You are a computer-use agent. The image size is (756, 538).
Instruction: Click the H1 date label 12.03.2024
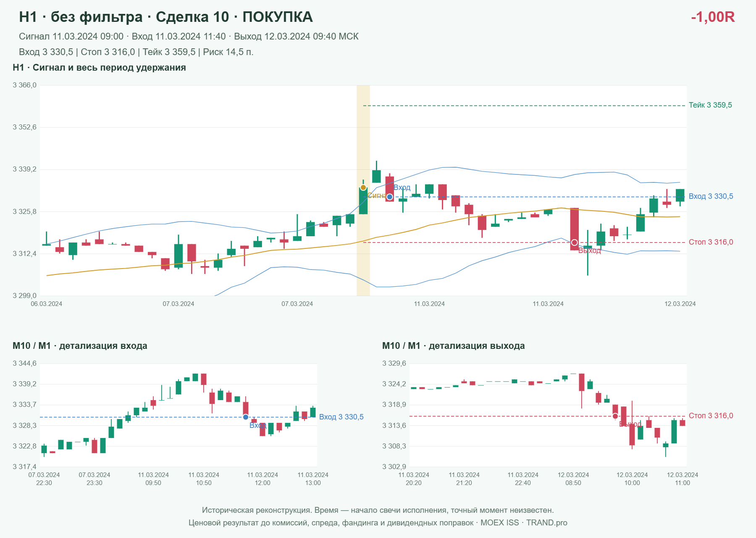[680, 304]
